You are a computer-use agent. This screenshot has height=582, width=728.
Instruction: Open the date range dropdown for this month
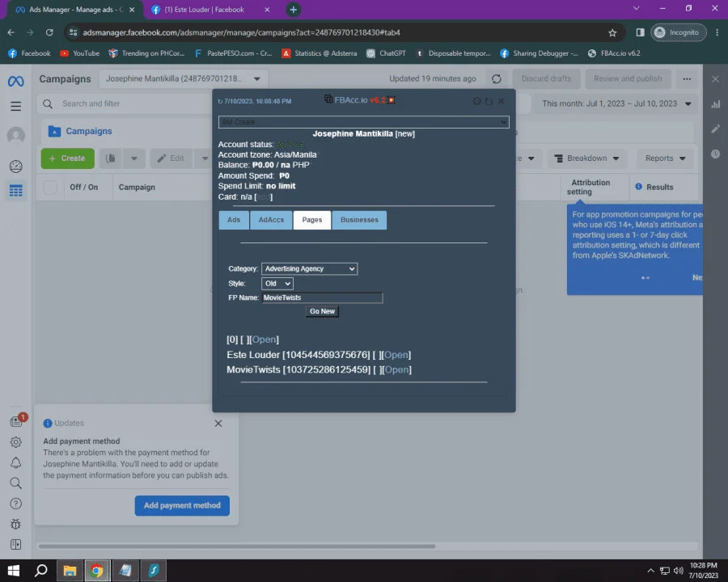point(616,103)
